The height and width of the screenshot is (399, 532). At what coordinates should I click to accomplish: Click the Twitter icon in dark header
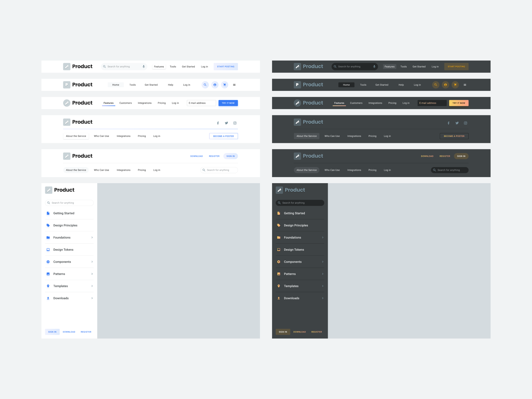[x=457, y=123]
